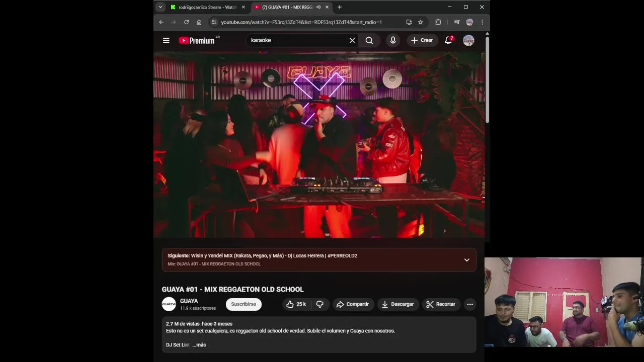This screenshot has height=362, width=644.
Task: Open Chrome profile avatar
Action: click(469, 22)
